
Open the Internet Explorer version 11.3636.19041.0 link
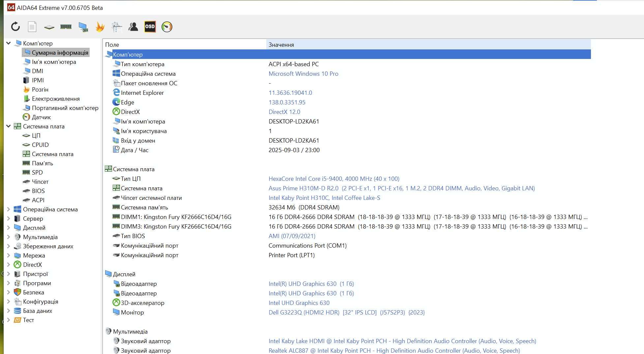point(290,93)
